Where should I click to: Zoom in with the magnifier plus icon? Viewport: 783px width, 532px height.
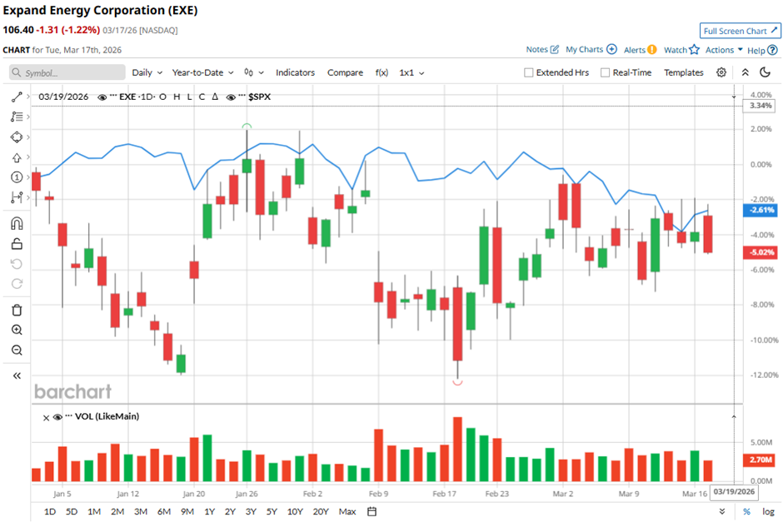pyautogui.click(x=17, y=331)
